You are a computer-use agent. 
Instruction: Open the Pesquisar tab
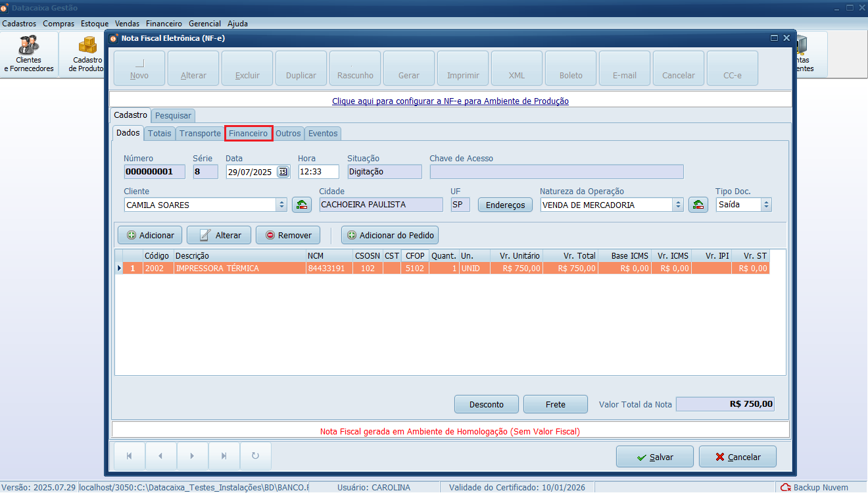173,115
